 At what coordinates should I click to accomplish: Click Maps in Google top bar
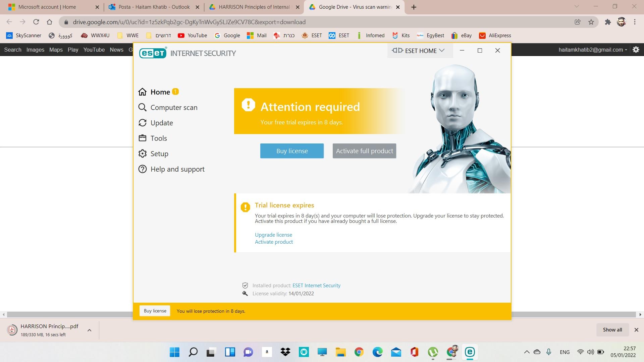pos(56,50)
